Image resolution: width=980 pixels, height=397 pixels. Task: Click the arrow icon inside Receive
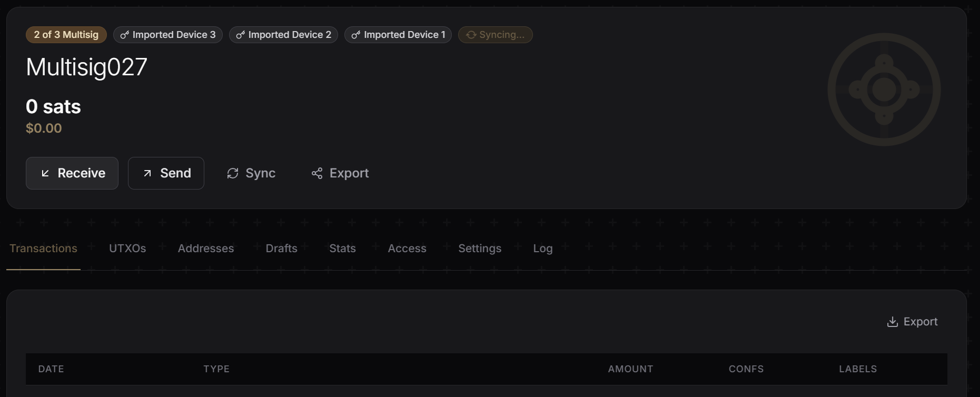45,173
